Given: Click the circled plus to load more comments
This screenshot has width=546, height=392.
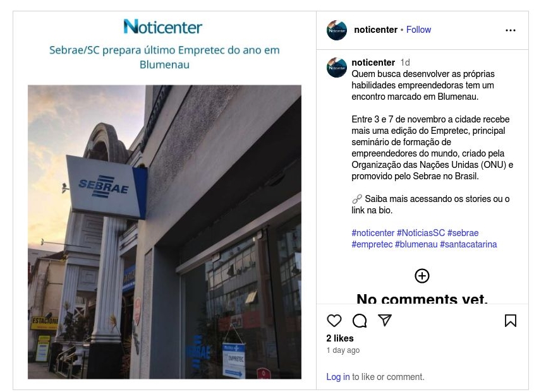Looking at the screenshot, I should 422,276.
